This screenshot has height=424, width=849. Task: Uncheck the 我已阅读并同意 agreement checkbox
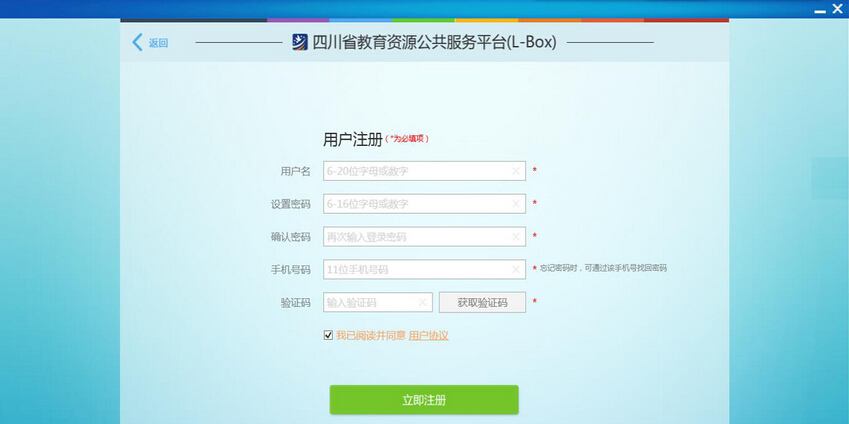click(x=328, y=336)
